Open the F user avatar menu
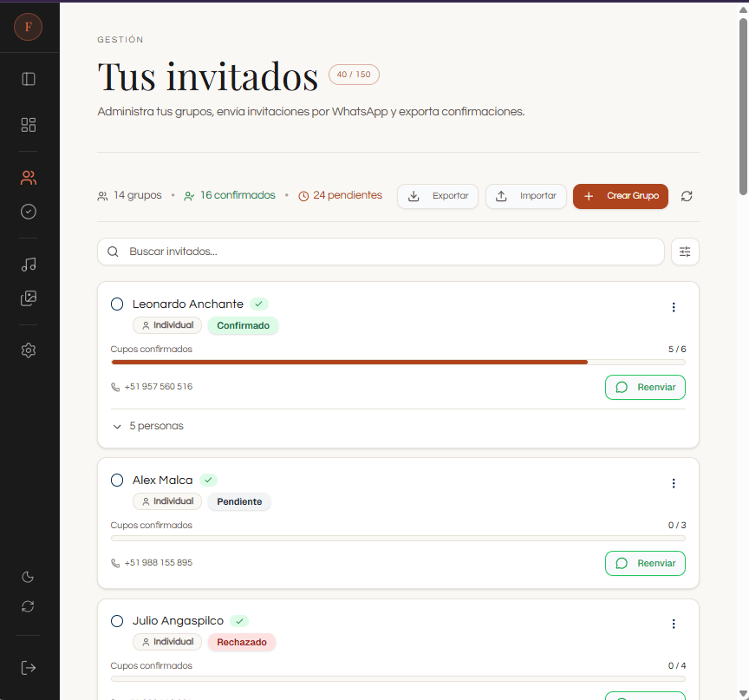 (x=29, y=27)
